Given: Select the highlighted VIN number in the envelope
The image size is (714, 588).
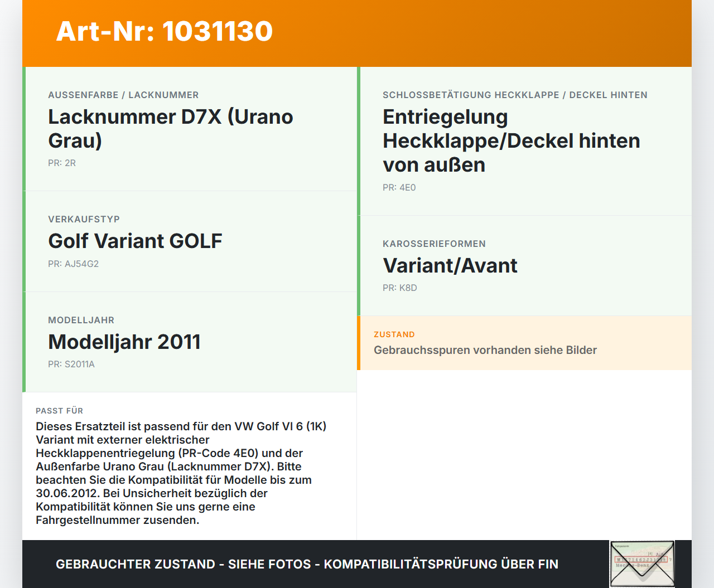Looking at the screenshot, I should 640,559.
